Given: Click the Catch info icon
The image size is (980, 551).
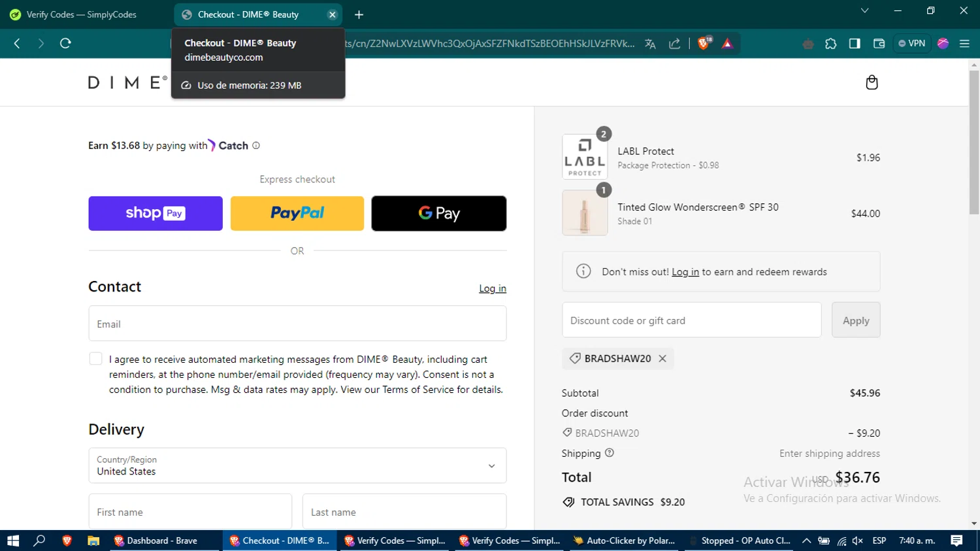Looking at the screenshot, I should tap(256, 146).
